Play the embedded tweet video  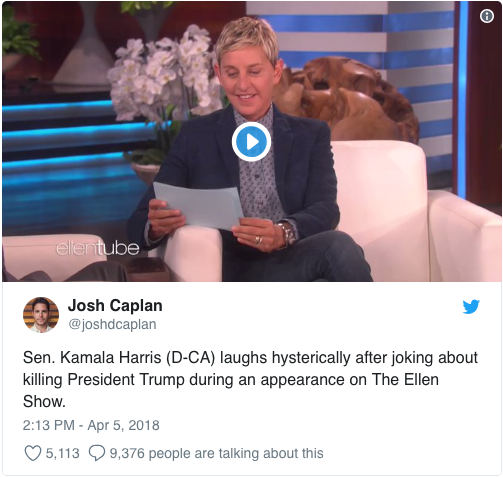pos(251,142)
